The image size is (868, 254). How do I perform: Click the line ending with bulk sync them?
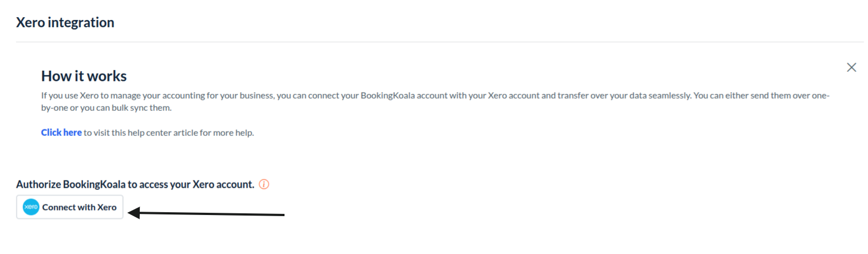tap(106, 108)
